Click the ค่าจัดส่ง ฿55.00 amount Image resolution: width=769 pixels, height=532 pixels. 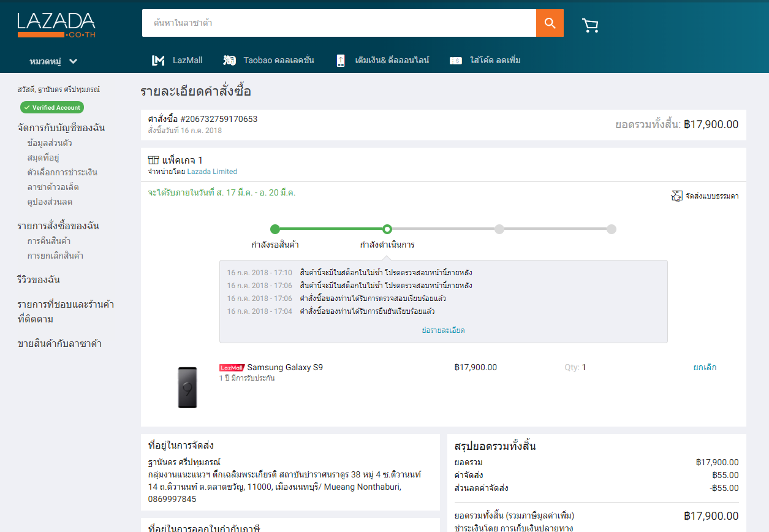coord(725,475)
